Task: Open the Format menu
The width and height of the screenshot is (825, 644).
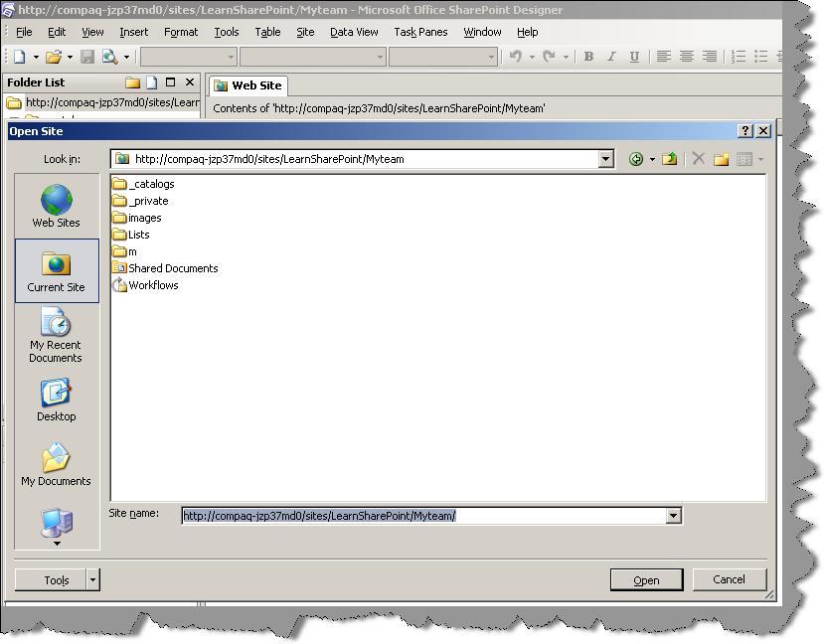Action: click(181, 32)
